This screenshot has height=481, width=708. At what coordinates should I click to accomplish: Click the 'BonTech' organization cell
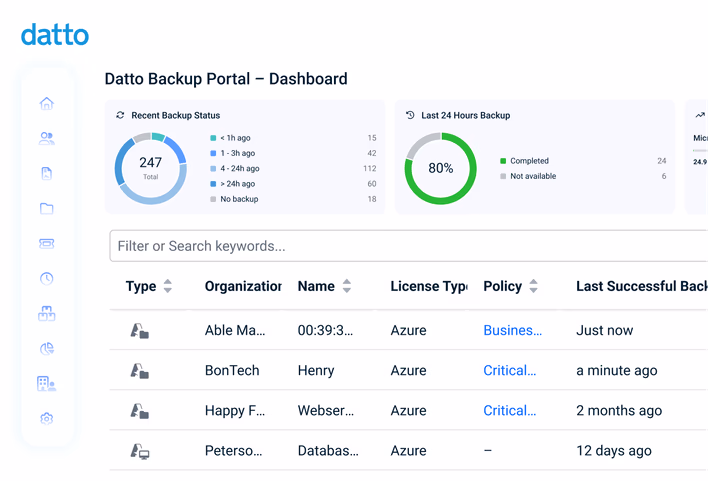point(232,370)
